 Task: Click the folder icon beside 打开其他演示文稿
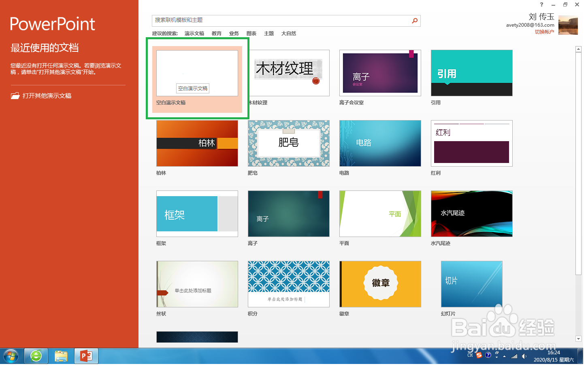(x=15, y=96)
